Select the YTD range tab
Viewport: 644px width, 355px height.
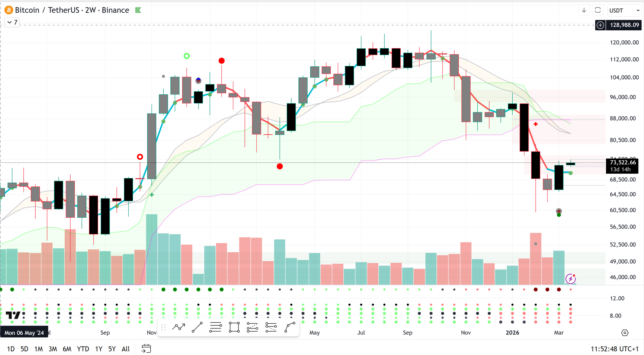83,349
